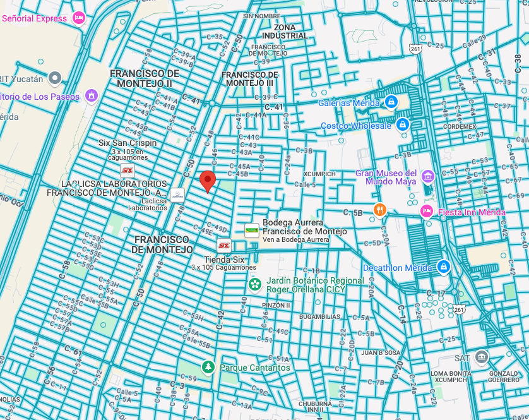Click the CHUBURNÁ INN II label
529x420 pixels.
tap(316, 407)
